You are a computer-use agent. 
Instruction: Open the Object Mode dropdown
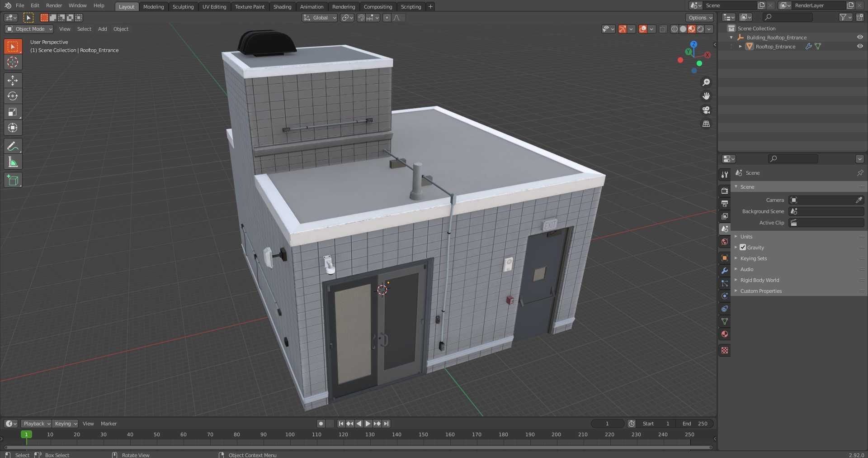click(x=29, y=29)
